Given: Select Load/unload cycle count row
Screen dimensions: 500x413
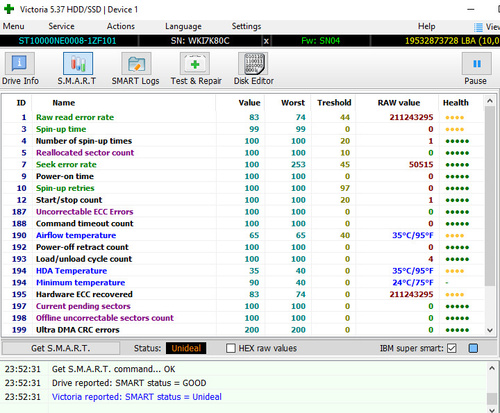Looking at the screenshot, I should 243,259.
